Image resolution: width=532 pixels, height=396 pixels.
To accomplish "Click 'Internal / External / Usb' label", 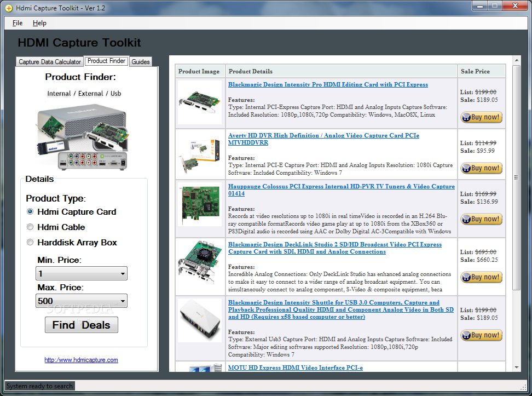I will 84,94.
